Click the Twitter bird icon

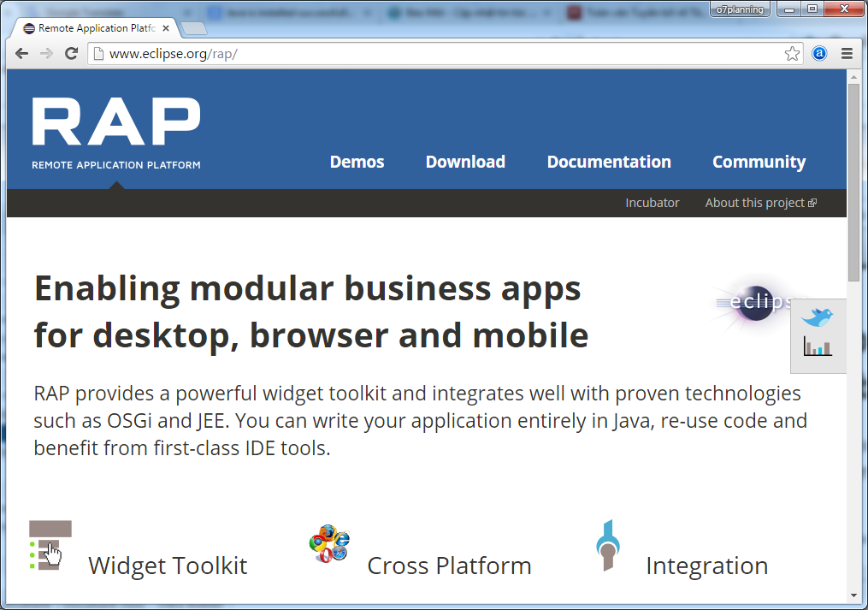coord(817,317)
